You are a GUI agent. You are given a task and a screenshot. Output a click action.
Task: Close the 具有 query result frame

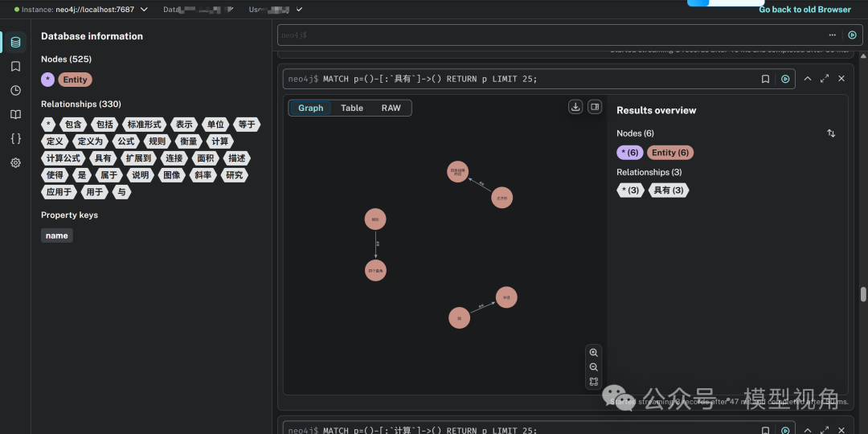point(841,79)
